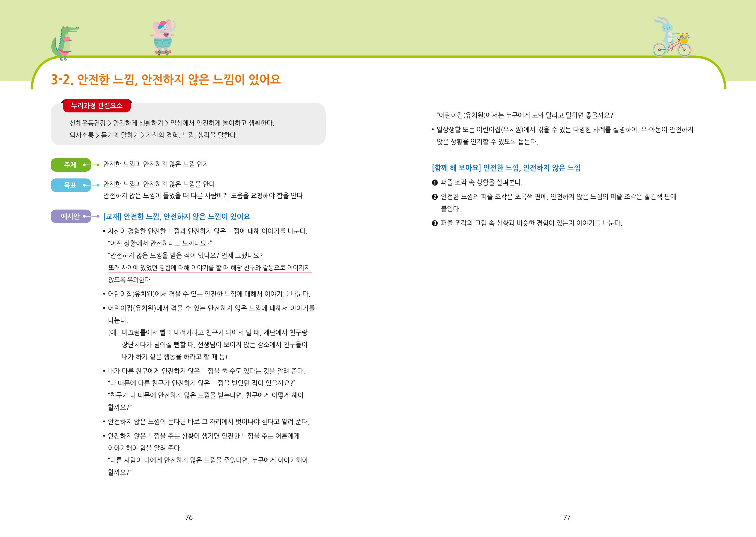The height and width of the screenshot is (537, 756).
Task: Click the bullet starting 안전하지 않은 느낌을 주는 상황이
Action: click(x=201, y=436)
